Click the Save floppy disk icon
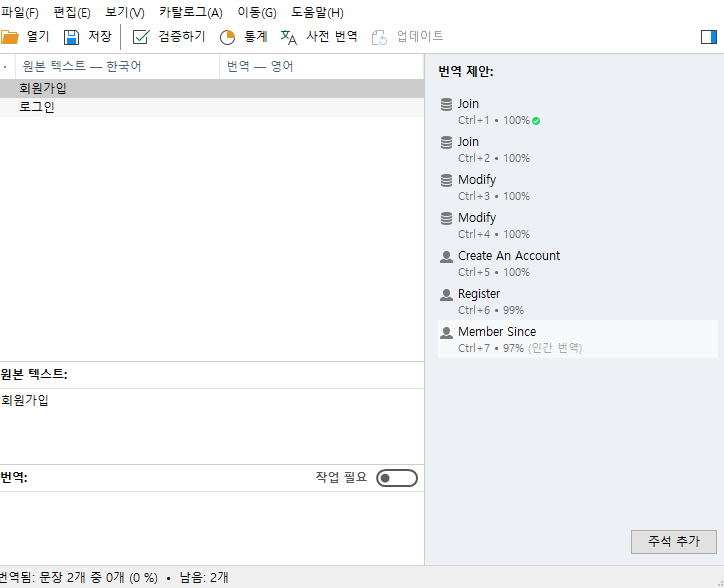This screenshot has width=724, height=588. 72,37
